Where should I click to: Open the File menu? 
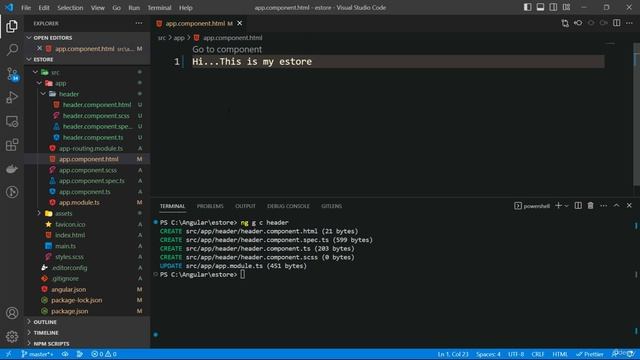click(x=26, y=7)
